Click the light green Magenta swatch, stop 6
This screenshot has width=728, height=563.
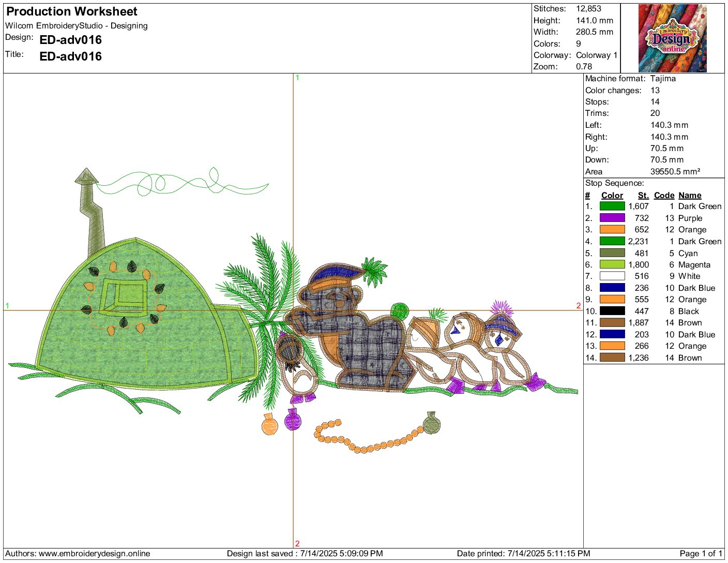click(x=612, y=264)
